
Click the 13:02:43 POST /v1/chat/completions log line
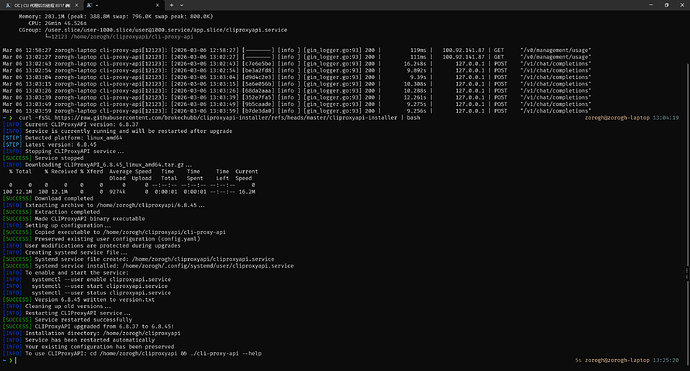[x=297, y=64]
